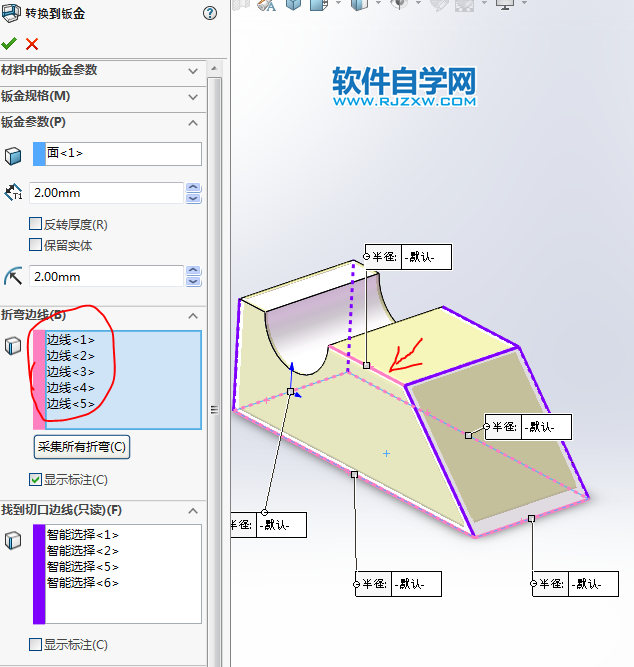Click the purple color bar of rip edges list
The height and width of the screenshot is (667, 634).
click(x=39, y=574)
